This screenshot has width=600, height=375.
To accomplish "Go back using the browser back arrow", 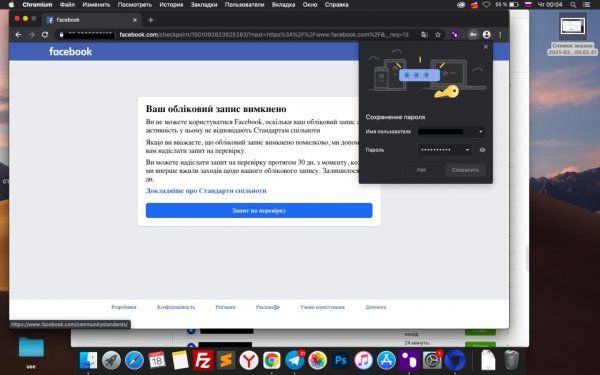I will coord(18,35).
